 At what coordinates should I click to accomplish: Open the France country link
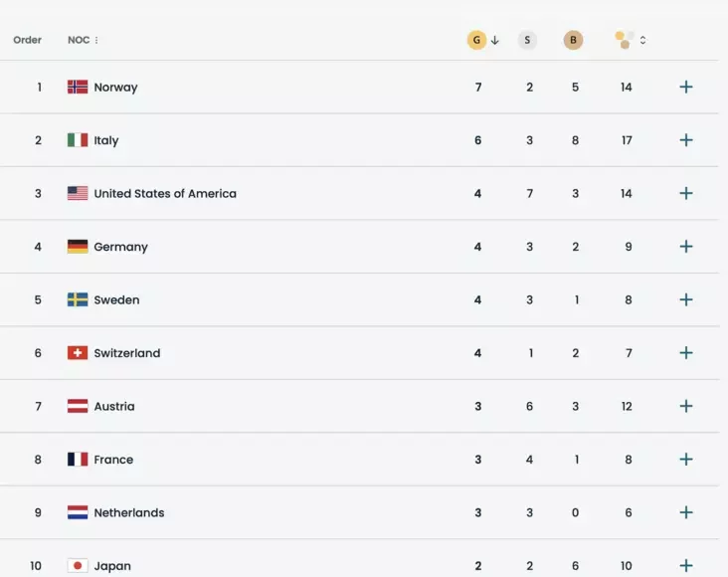113,460
